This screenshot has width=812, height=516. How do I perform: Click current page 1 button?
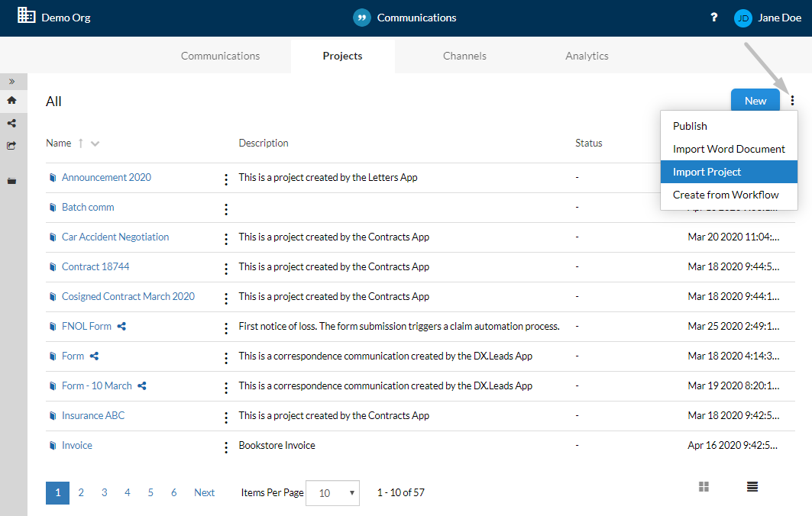point(57,492)
